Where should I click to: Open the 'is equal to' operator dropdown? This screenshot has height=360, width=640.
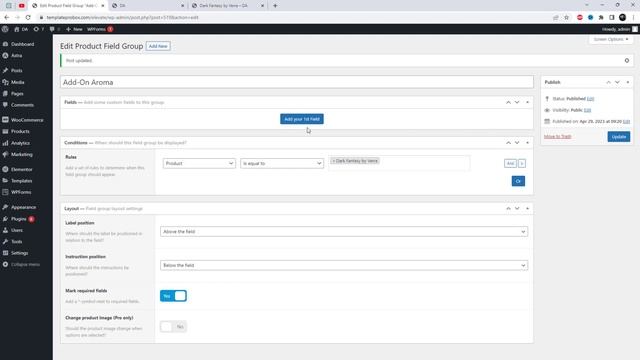point(282,163)
